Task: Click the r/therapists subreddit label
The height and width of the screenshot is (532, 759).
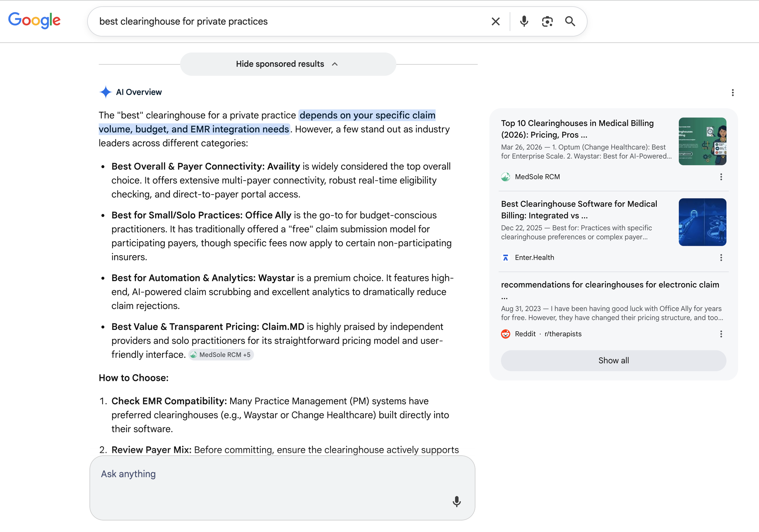Action: [x=563, y=334]
